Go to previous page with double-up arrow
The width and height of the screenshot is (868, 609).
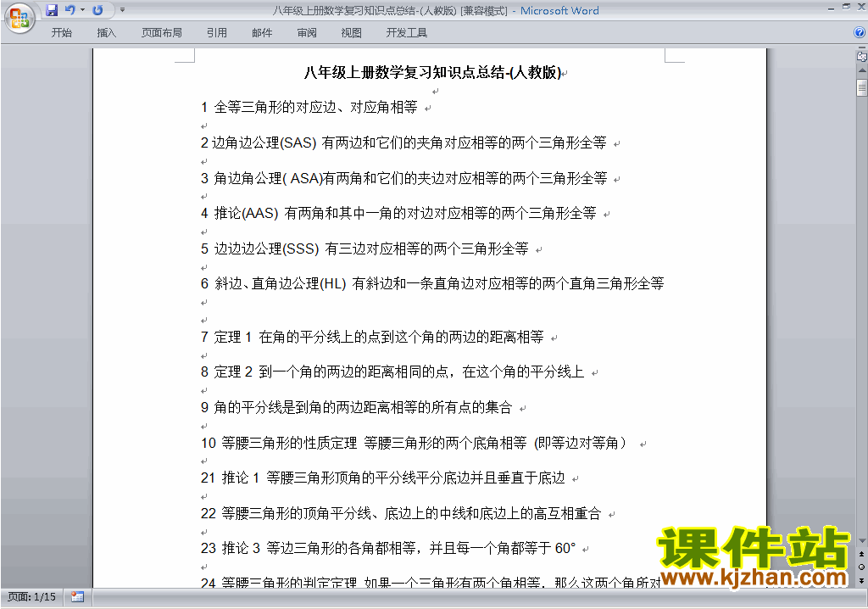[861, 554]
